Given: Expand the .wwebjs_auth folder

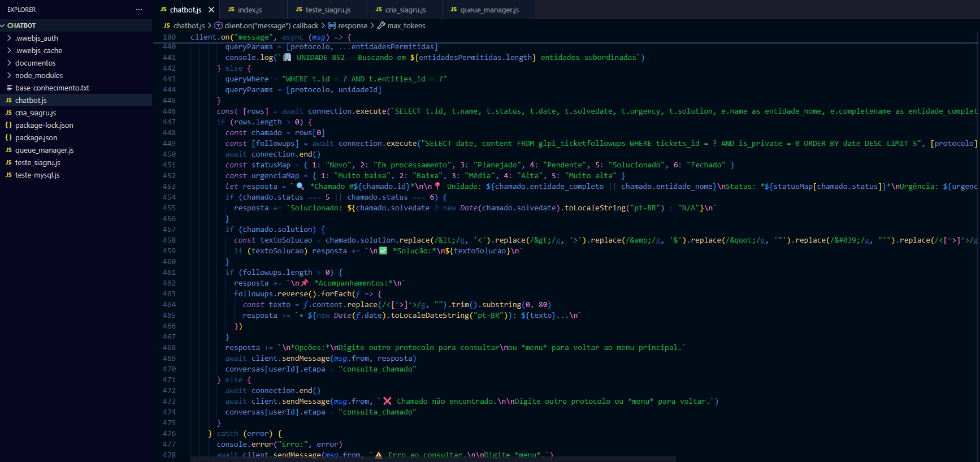Looking at the screenshot, I should click(x=36, y=38).
